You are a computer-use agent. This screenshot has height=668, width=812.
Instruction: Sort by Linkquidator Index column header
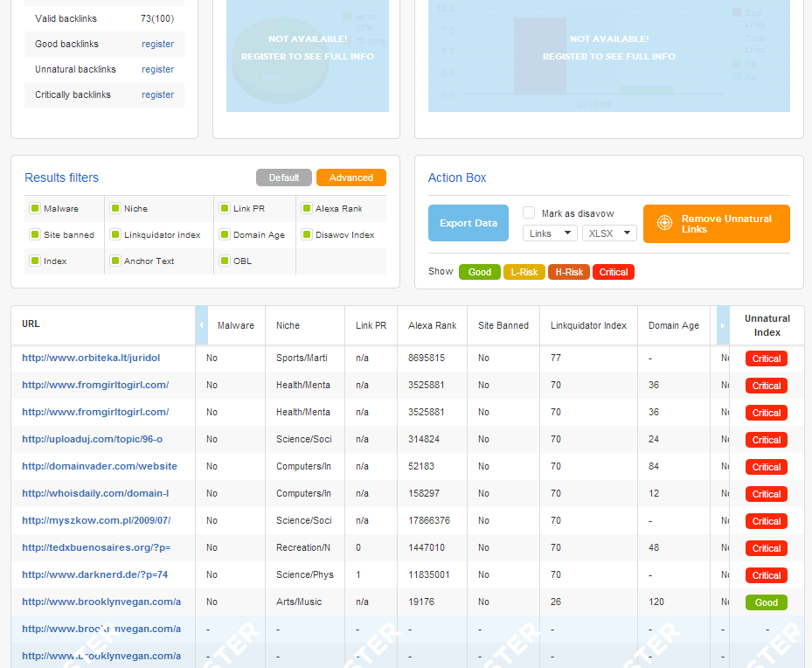[588, 325]
